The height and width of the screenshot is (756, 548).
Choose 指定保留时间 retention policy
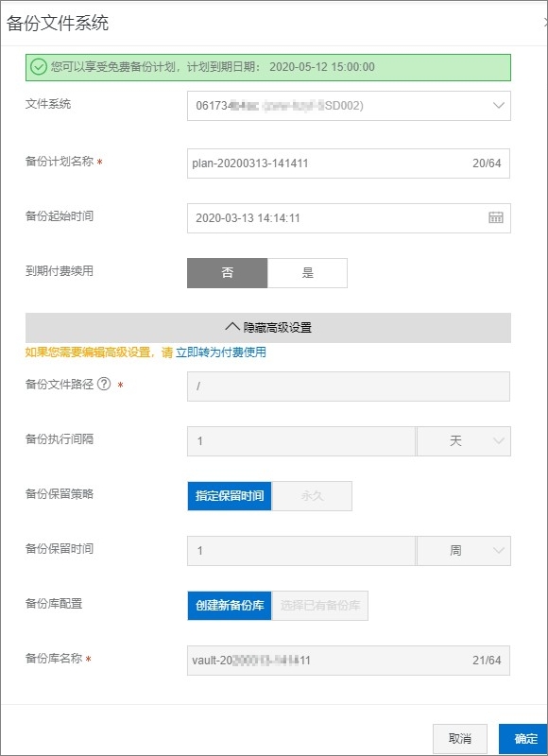(x=230, y=495)
